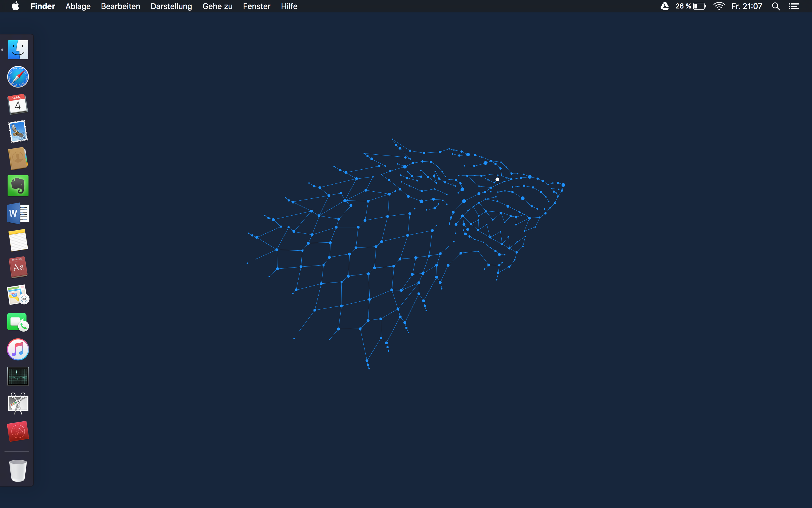812x508 pixels.
Task: Open the Apple menu
Action: pyautogui.click(x=16, y=6)
